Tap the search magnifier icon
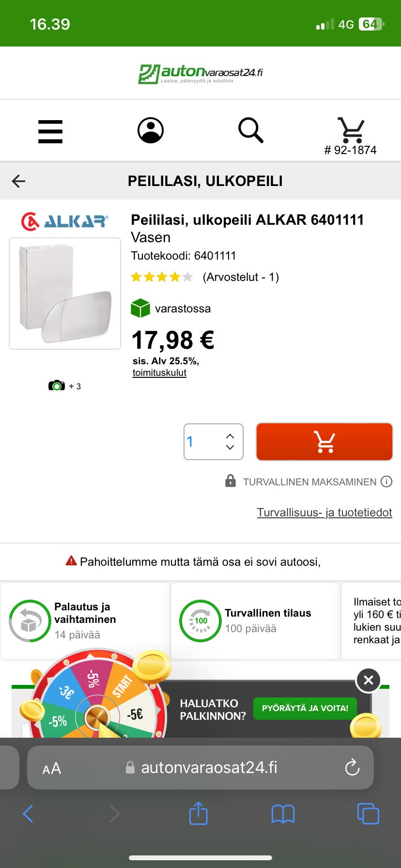 click(251, 130)
